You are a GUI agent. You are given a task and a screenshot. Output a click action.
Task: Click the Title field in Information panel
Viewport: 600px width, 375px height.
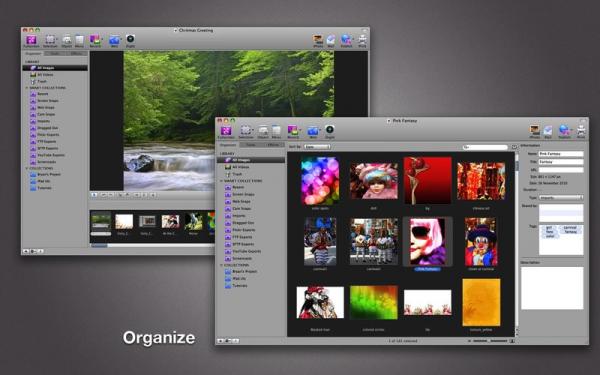[561, 162]
